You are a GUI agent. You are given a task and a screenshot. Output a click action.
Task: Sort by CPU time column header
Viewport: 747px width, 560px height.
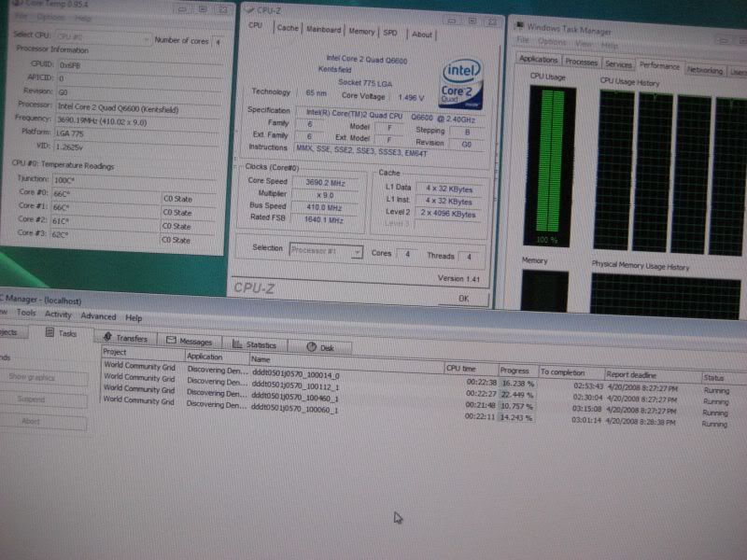point(471,369)
